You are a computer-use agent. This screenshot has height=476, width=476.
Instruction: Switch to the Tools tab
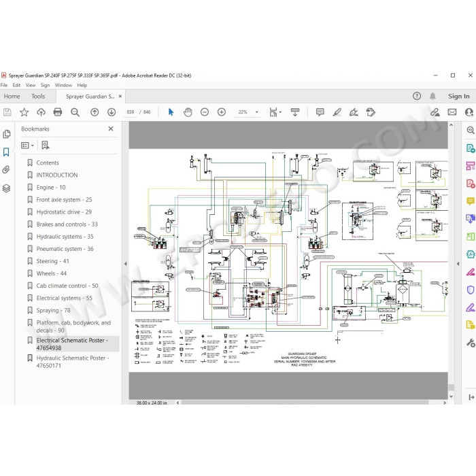pos(38,97)
